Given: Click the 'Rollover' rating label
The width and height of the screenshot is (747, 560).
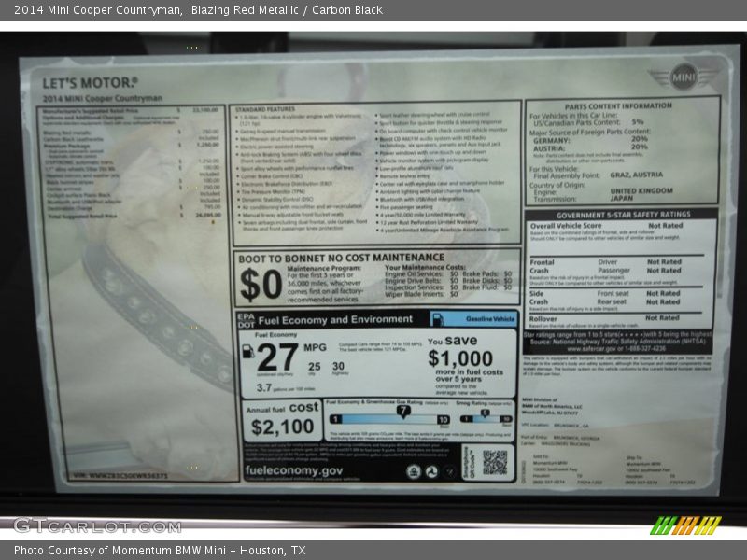Looking at the screenshot, I should (543, 319).
